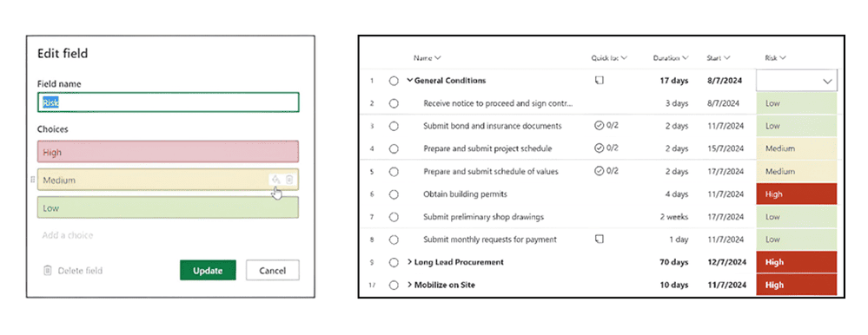Click the Cancel button
868x335 pixels.
point(273,270)
